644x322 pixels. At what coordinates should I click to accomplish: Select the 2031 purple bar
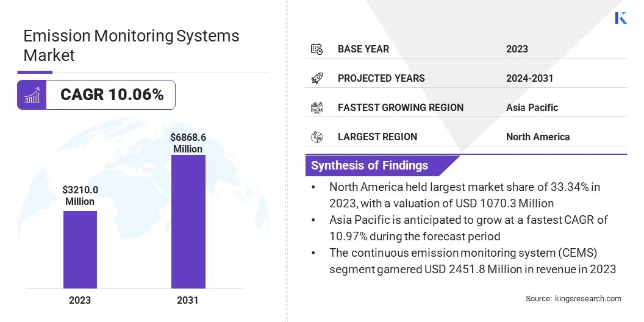pos(188,221)
